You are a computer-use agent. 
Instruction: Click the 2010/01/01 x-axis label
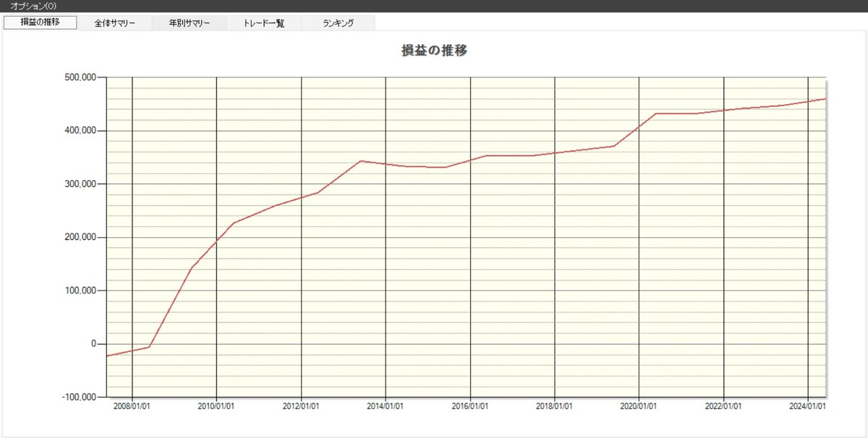tap(216, 406)
